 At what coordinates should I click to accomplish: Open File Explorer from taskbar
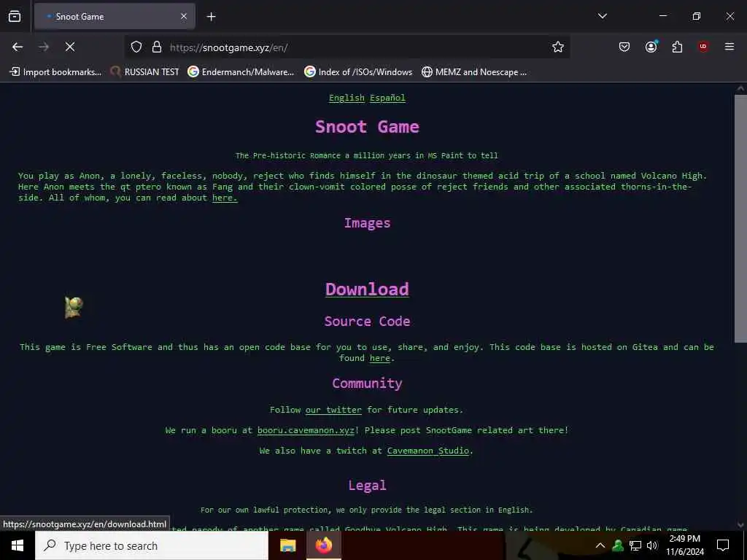click(287, 545)
